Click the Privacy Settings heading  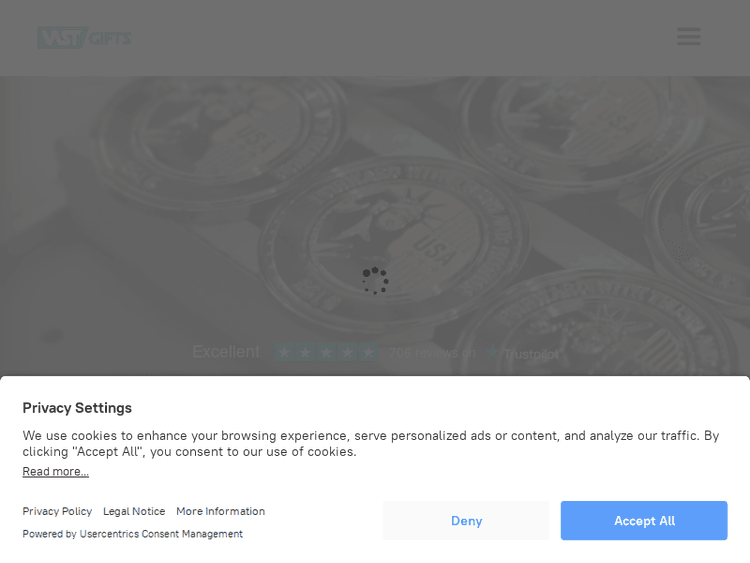(77, 408)
